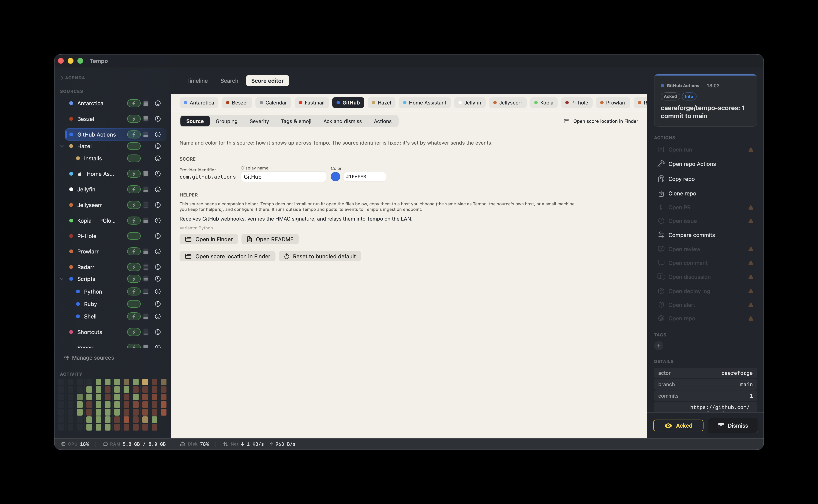Click the Info badge on event card

click(x=688, y=96)
